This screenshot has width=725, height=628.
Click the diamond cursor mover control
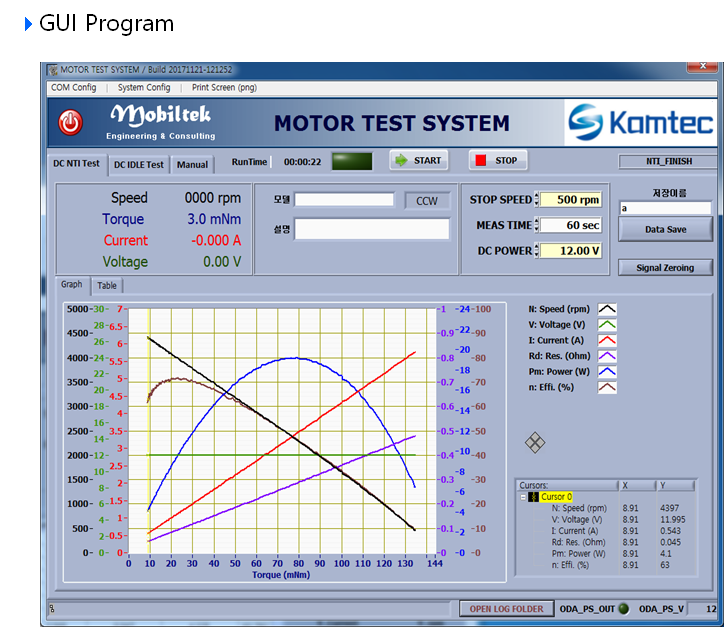click(535, 443)
